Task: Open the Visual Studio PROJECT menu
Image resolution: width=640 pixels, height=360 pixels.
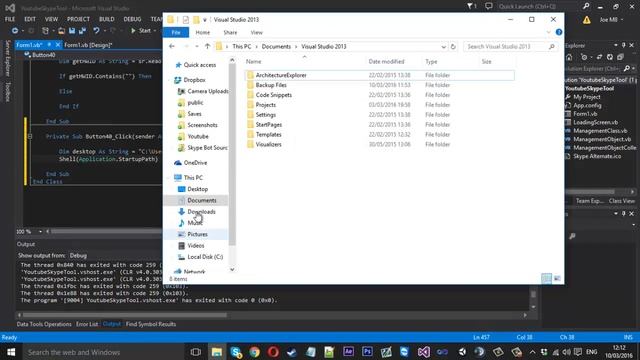Action: pos(78,19)
